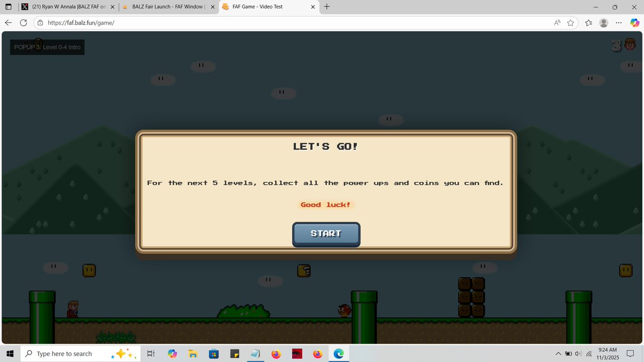
Task: Open a new browser tab
Action: click(x=327, y=7)
